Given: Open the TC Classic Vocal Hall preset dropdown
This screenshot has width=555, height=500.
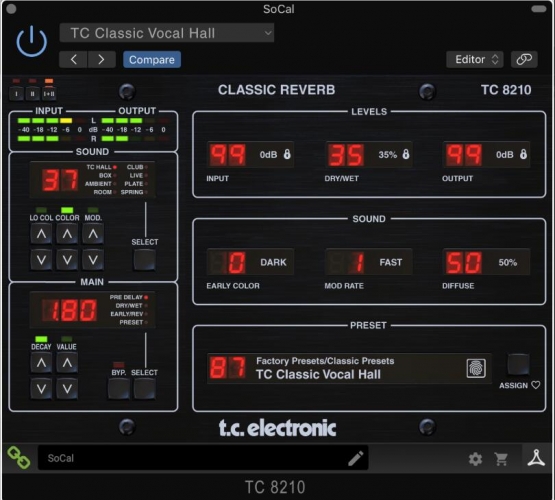Looking at the screenshot, I should click(166, 33).
